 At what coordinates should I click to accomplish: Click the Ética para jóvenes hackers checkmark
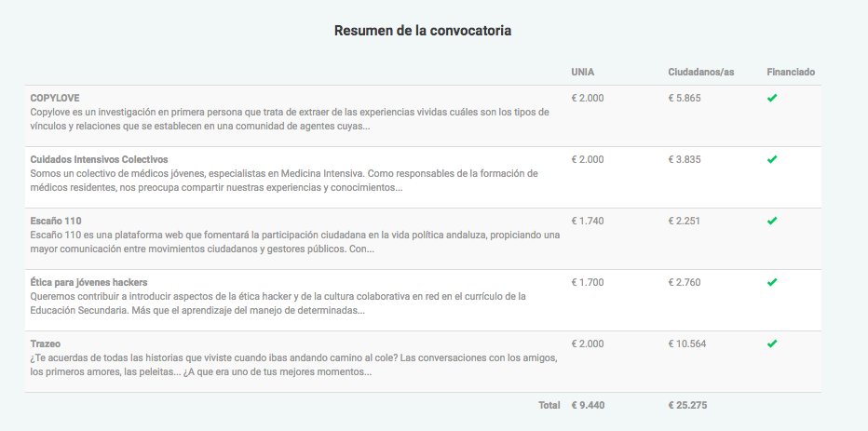(772, 282)
